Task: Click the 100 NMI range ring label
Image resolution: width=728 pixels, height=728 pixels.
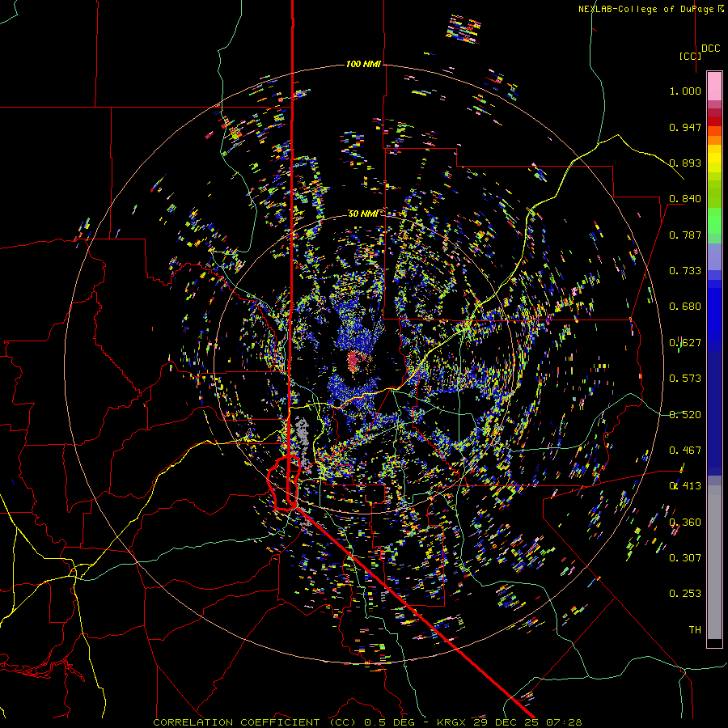Action: pos(363,64)
